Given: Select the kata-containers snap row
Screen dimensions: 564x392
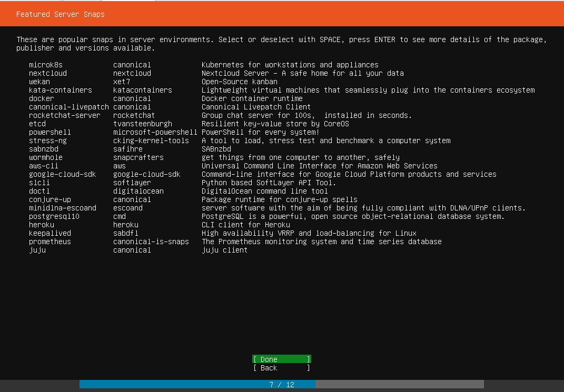Looking at the screenshot, I should 282,90.
